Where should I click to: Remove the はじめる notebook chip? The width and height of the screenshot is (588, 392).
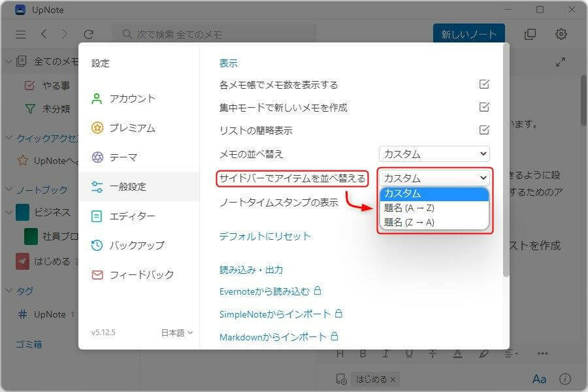coord(393,380)
